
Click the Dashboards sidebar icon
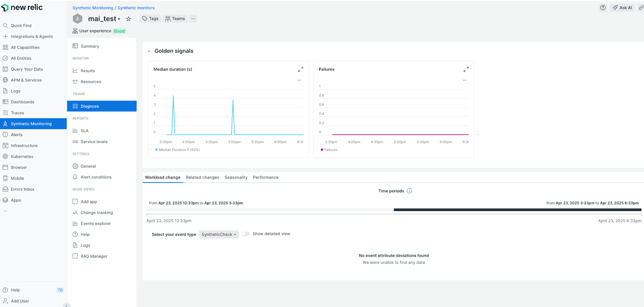(5, 102)
